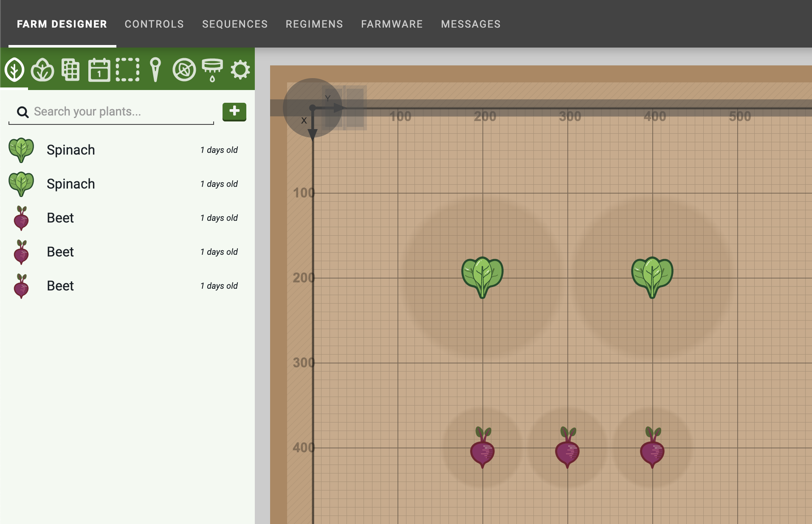Open the Points map pin icon
This screenshot has height=524, width=812.
click(155, 69)
